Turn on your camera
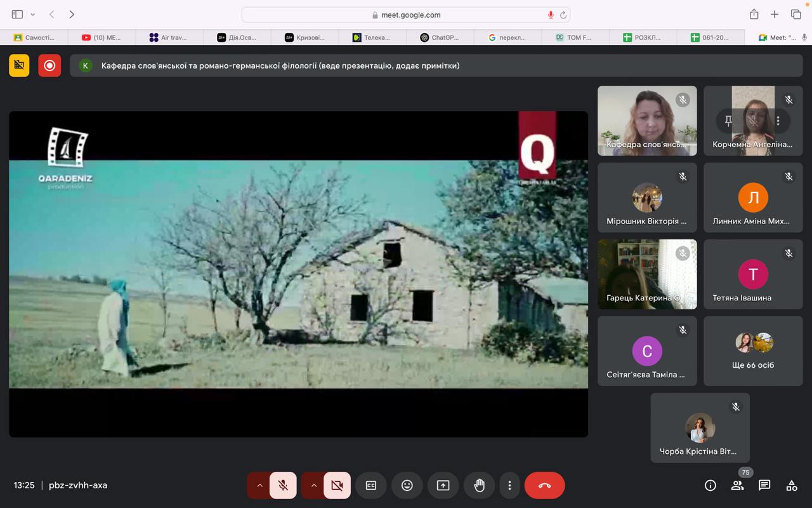The image size is (812, 508). [x=337, y=485]
